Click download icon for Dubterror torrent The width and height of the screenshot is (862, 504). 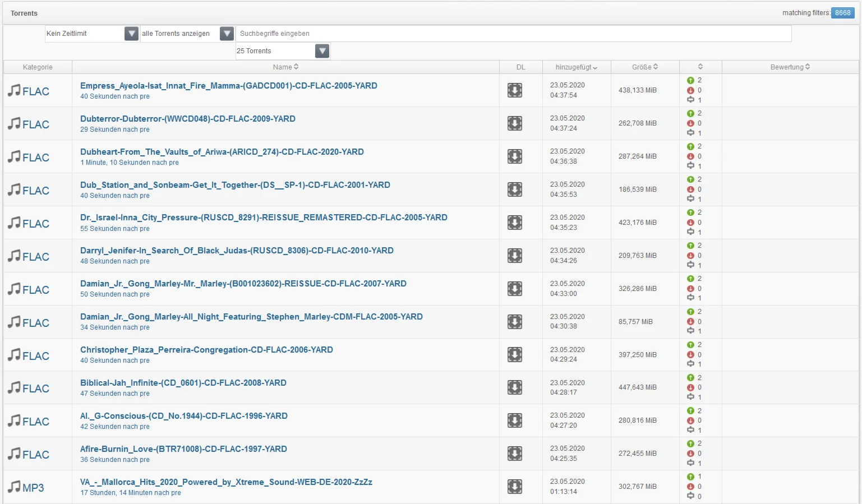[514, 123]
